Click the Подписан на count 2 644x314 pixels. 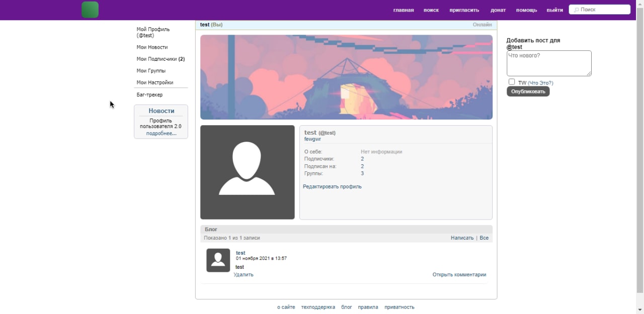pos(362,166)
